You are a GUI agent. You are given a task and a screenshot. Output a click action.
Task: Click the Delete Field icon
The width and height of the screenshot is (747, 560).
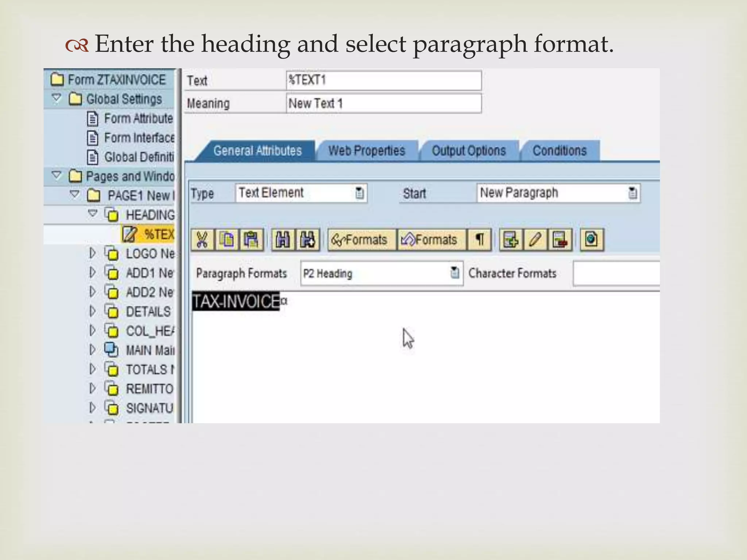click(560, 240)
